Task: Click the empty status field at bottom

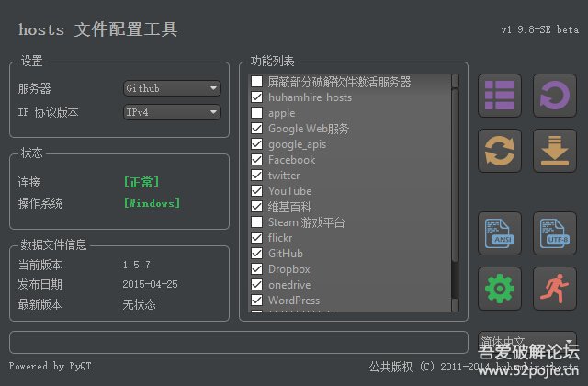Action: 239,342
